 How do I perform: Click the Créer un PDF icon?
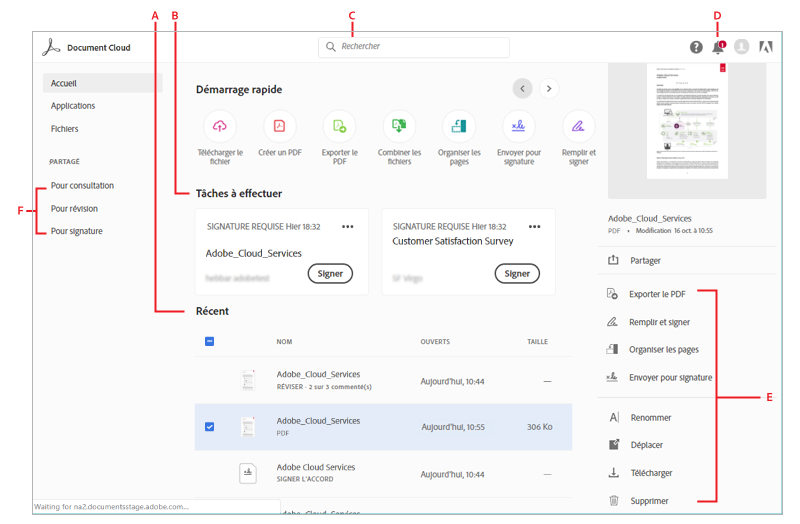coord(279,126)
